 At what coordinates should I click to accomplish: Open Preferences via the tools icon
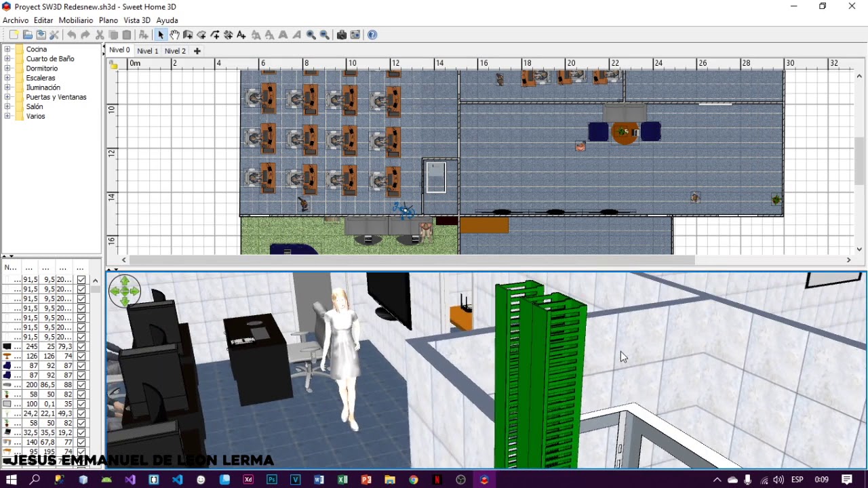(x=54, y=35)
